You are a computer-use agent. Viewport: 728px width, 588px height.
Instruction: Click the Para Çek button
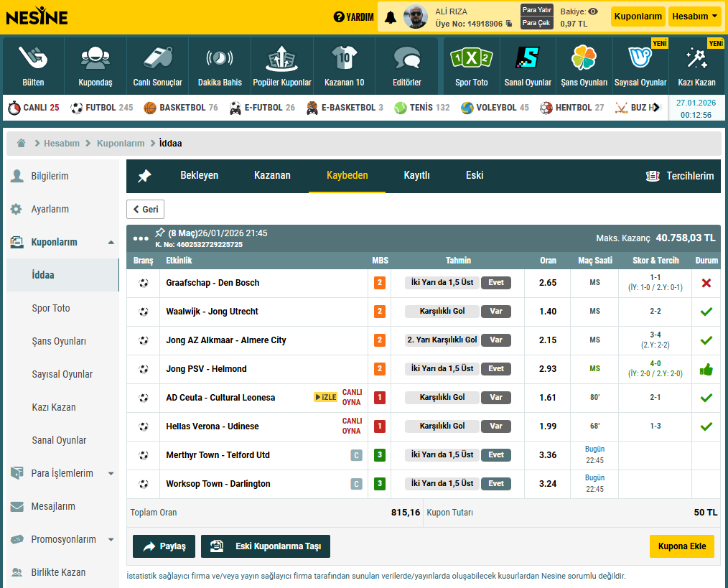(x=537, y=23)
